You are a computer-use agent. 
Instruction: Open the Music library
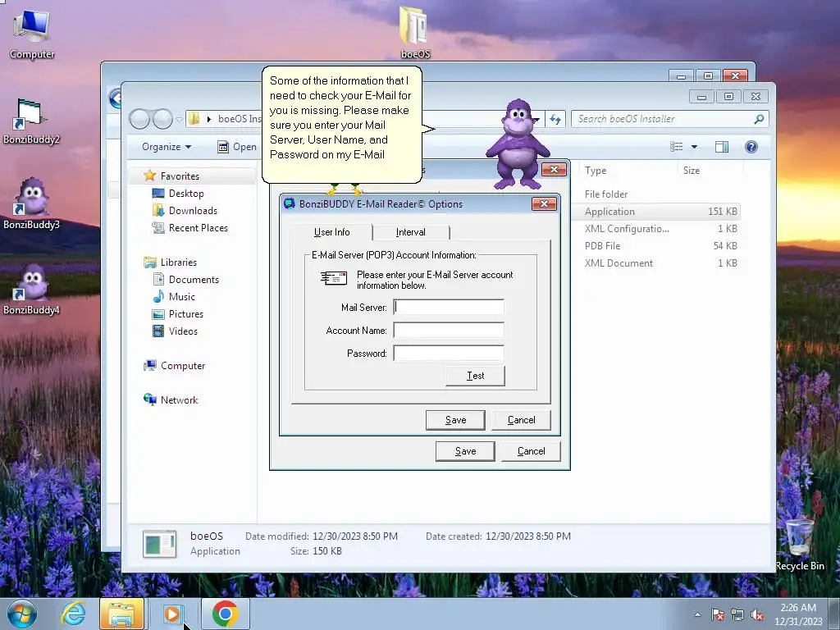point(181,296)
